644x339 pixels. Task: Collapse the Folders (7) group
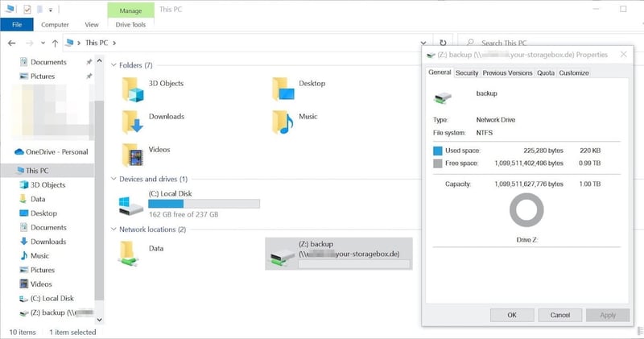(114, 64)
